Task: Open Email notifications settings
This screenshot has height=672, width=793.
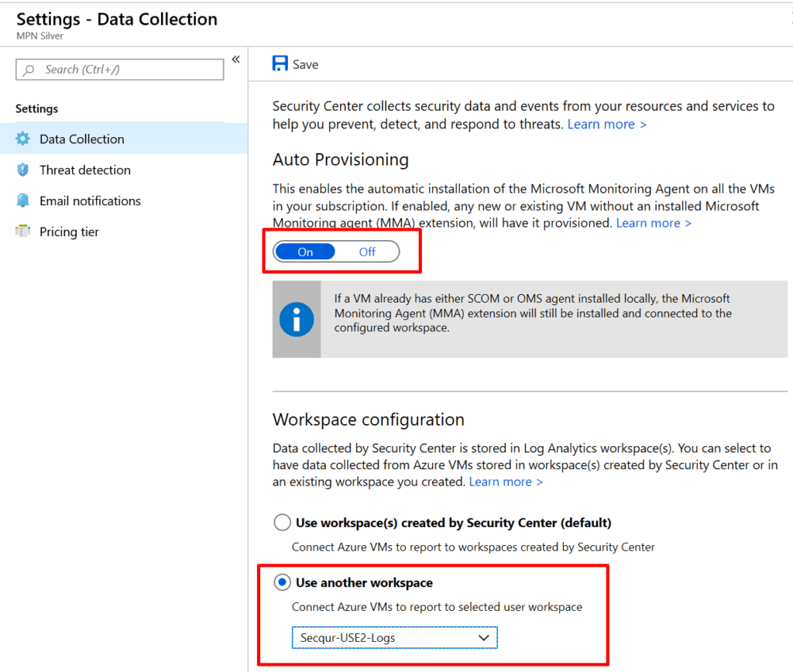Action: click(93, 201)
